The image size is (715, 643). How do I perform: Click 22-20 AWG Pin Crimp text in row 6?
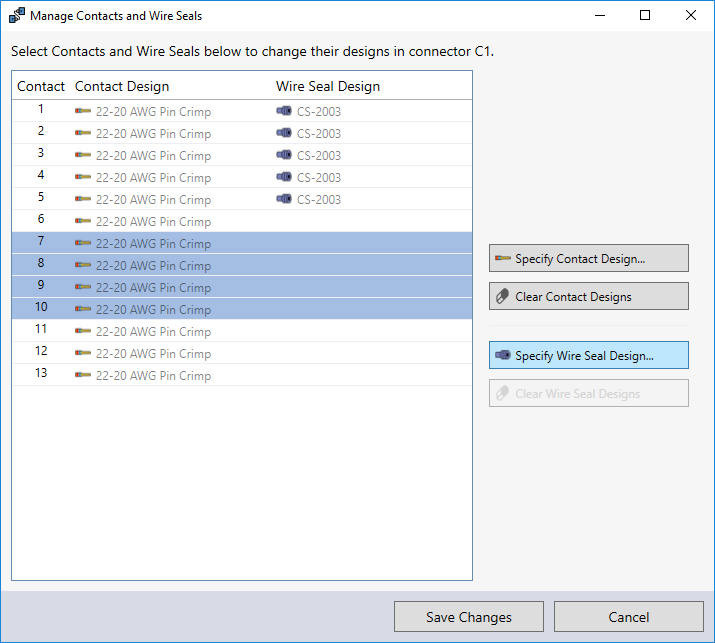pyautogui.click(x=153, y=222)
